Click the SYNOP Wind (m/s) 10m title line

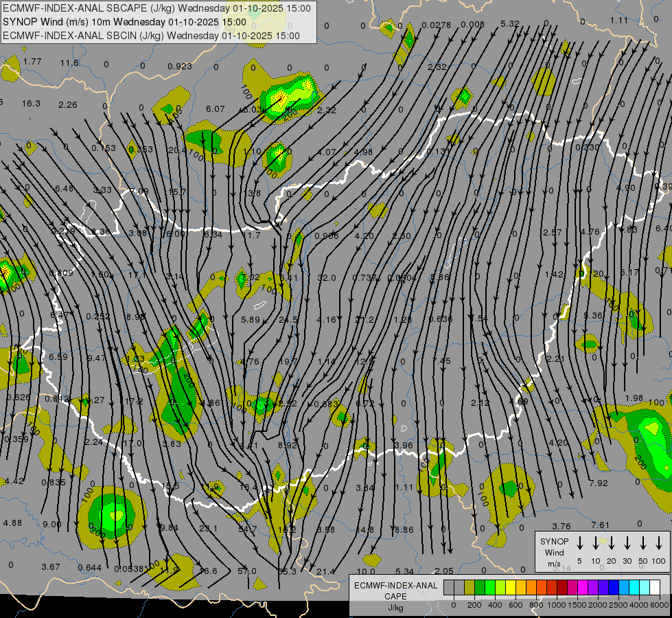[x=124, y=22]
